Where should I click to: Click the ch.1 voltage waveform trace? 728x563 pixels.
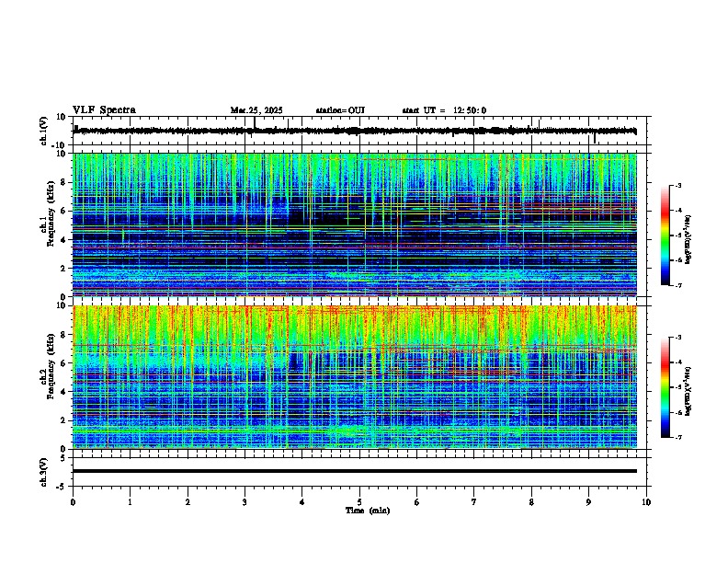(354, 131)
